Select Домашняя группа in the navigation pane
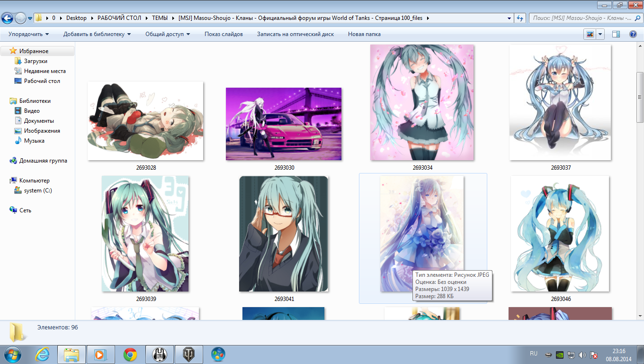 43,161
